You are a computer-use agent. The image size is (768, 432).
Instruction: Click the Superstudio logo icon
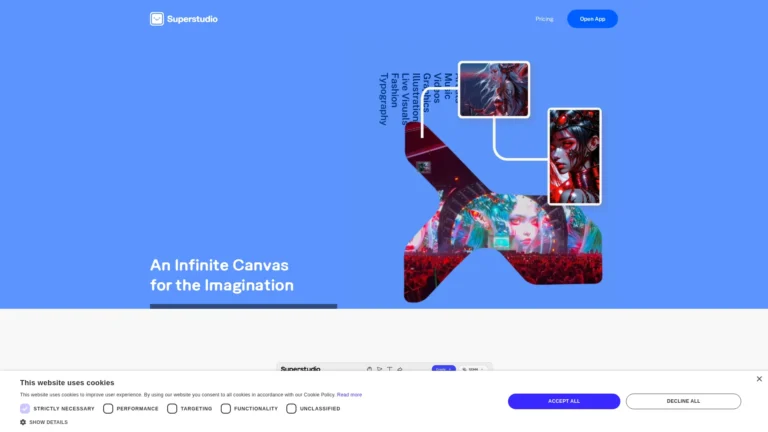tap(157, 18)
